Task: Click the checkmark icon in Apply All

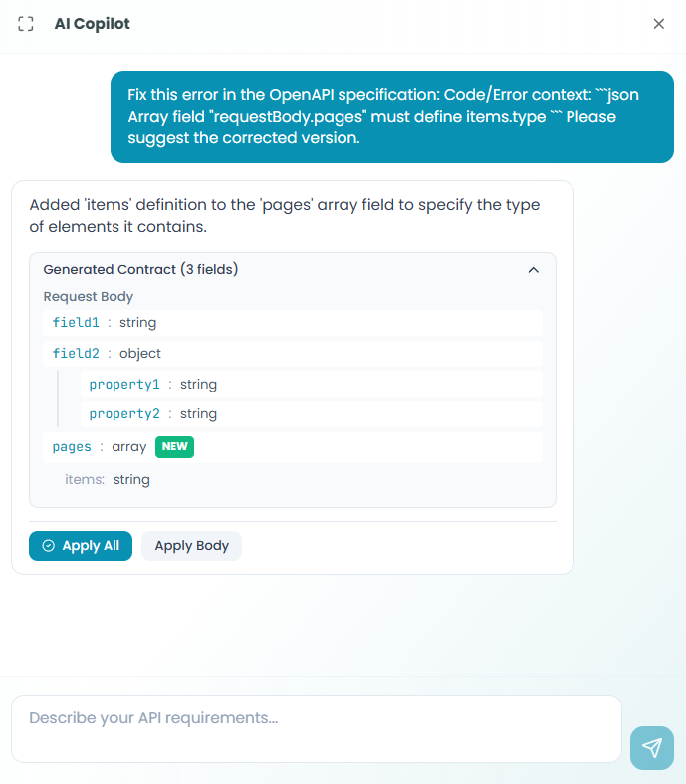Action: coord(48,546)
